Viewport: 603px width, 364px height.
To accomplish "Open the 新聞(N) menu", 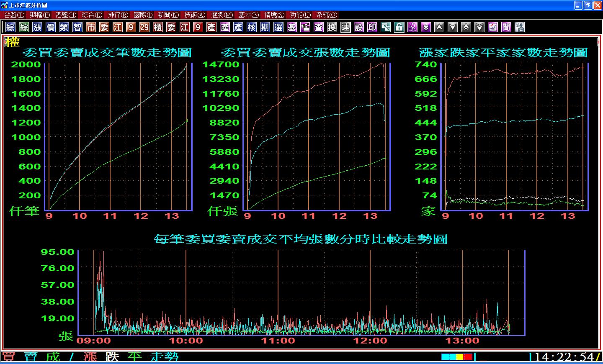I will tap(168, 15).
